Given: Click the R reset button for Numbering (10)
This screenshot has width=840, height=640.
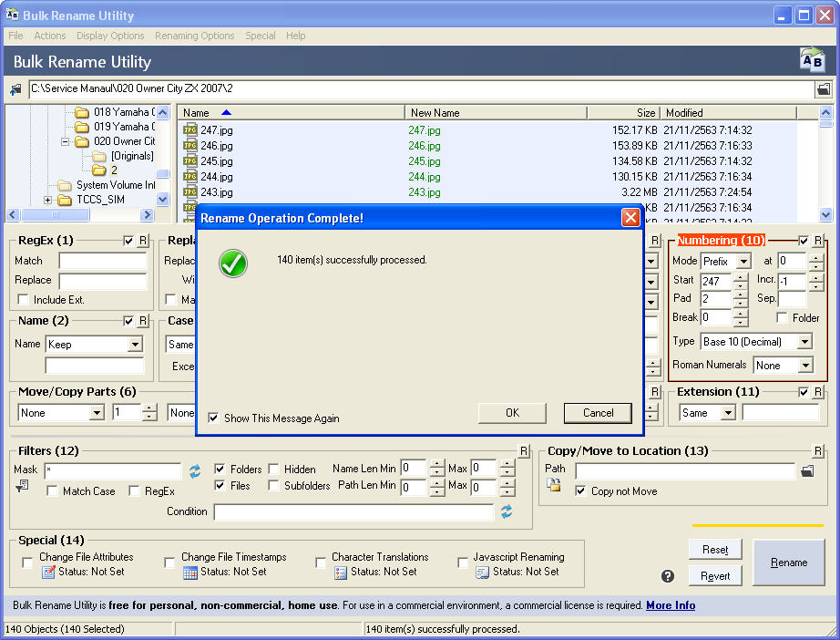Looking at the screenshot, I should tap(817, 241).
